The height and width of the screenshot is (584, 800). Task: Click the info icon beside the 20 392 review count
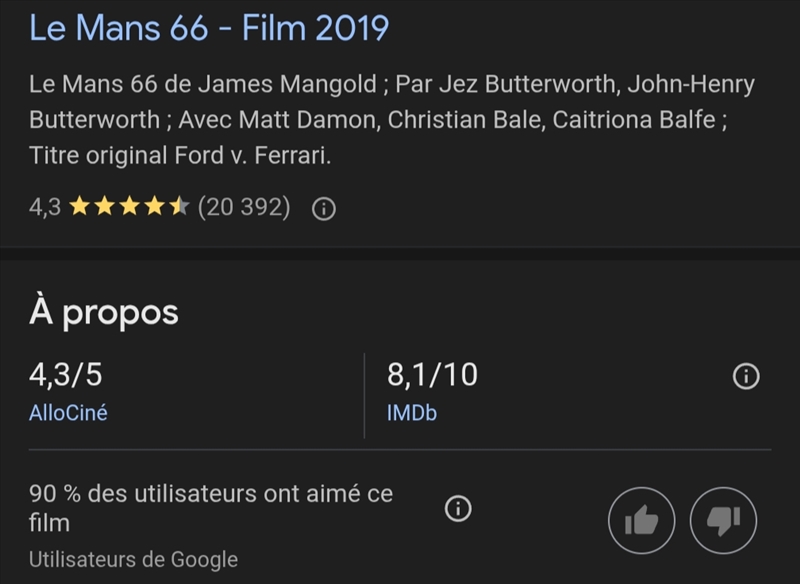pyautogui.click(x=324, y=209)
